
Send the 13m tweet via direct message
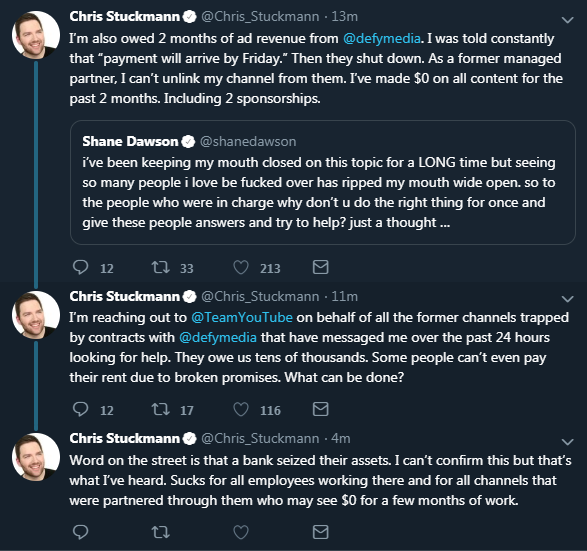coord(320,267)
